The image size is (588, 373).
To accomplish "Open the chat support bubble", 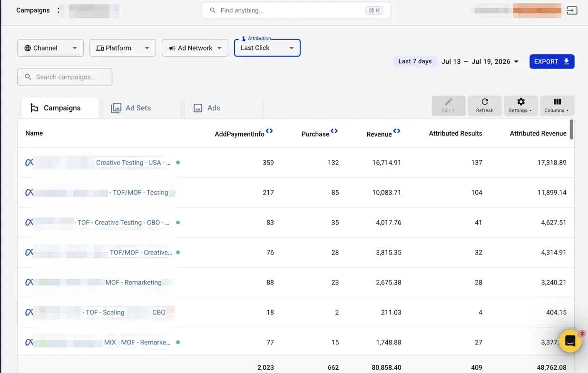I will point(570,341).
